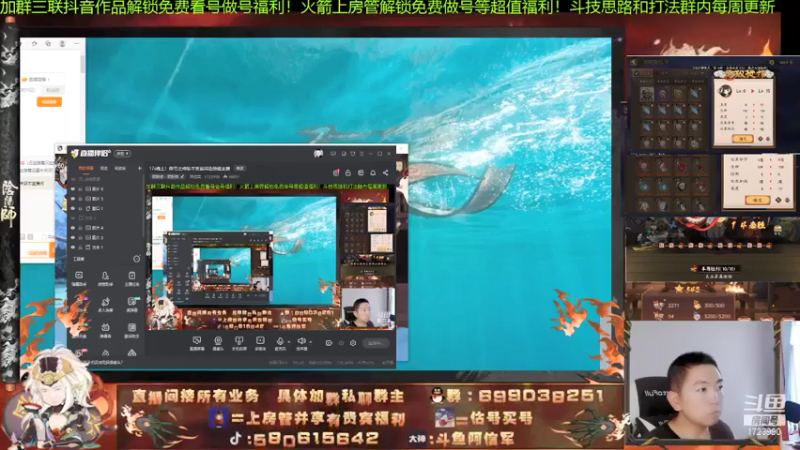This screenshot has height=450, width=800.
Task: Hide the 图片 4 source layer
Action: (72, 228)
